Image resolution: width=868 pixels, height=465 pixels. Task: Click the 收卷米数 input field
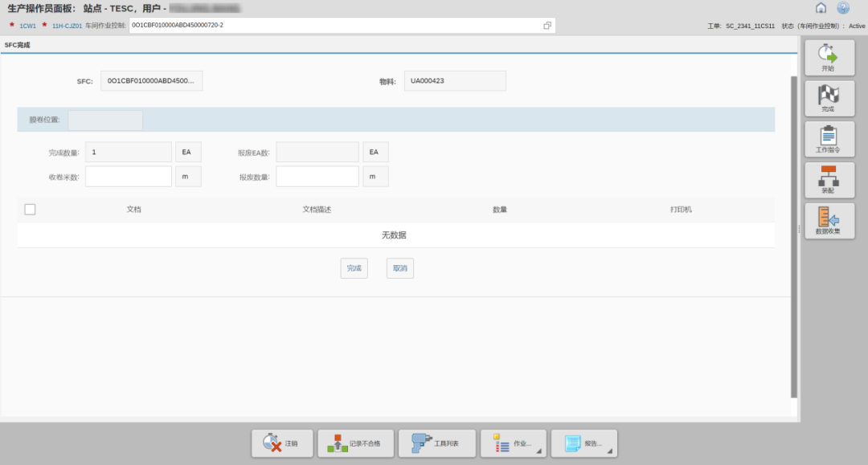(x=129, y=177)
